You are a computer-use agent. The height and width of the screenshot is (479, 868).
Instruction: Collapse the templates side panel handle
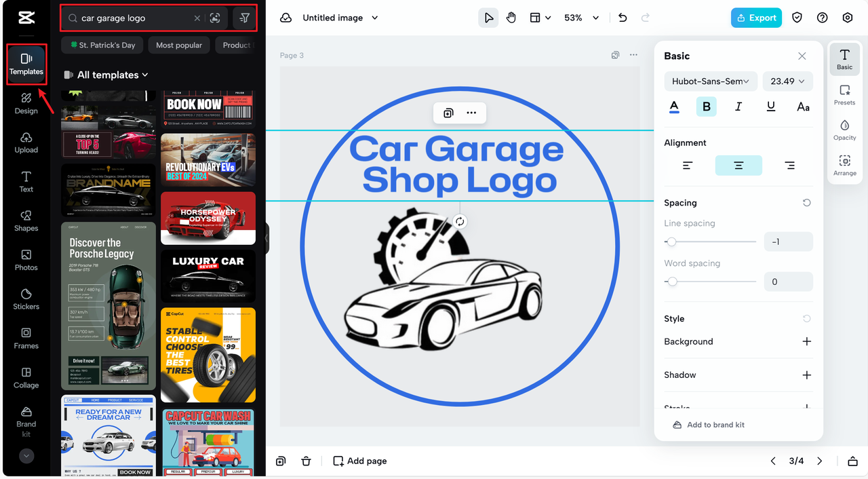(x=267, y=239)
